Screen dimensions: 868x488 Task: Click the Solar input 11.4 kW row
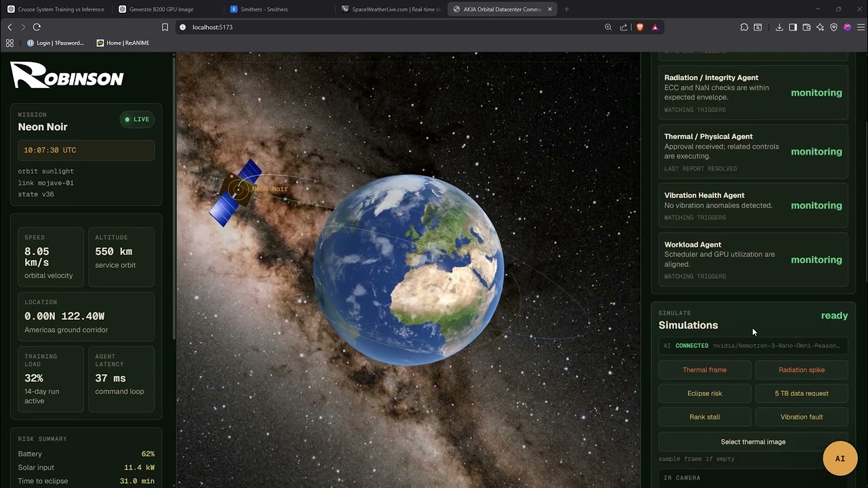click(x=86, y=468)
